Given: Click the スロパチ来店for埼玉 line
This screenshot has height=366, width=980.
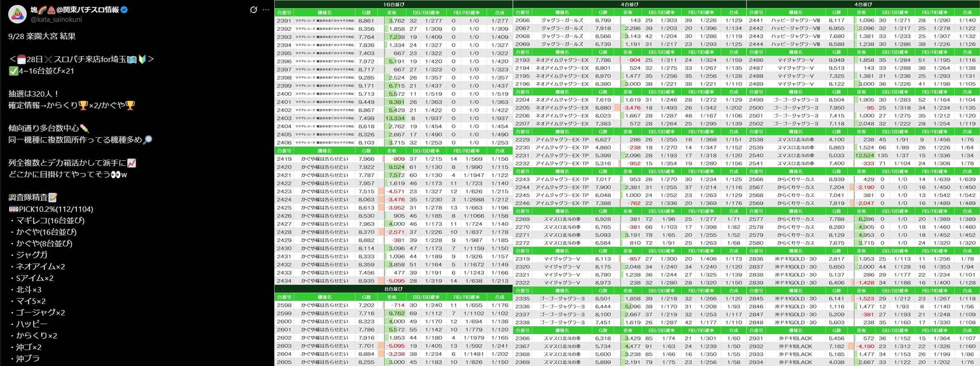Looking at the screenshot, I should point(81,59).
